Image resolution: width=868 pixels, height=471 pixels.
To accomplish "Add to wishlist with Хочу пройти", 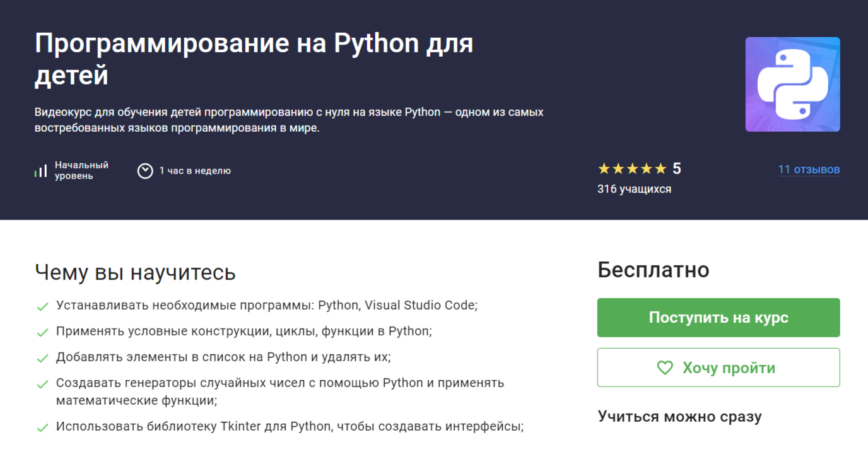I will pos(718,368).
